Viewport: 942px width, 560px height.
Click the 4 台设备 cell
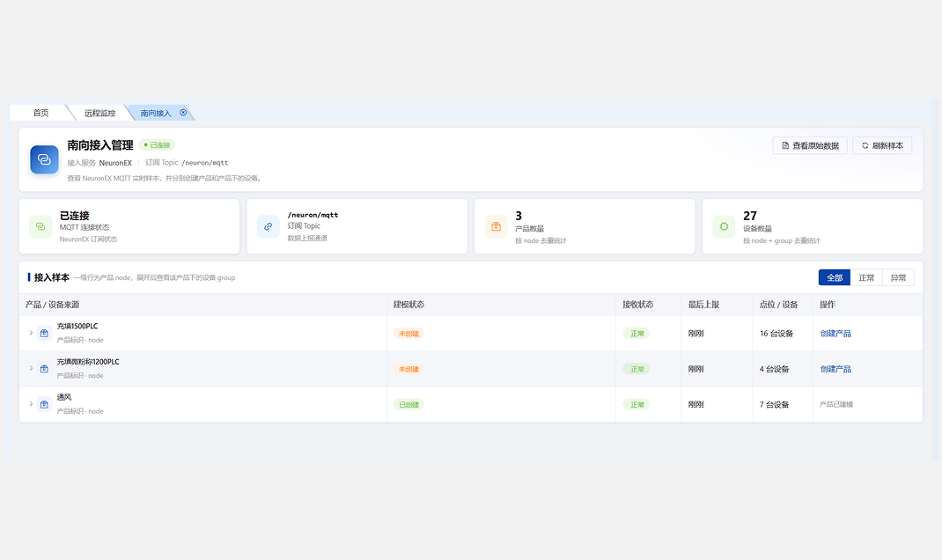pos(775,369)
